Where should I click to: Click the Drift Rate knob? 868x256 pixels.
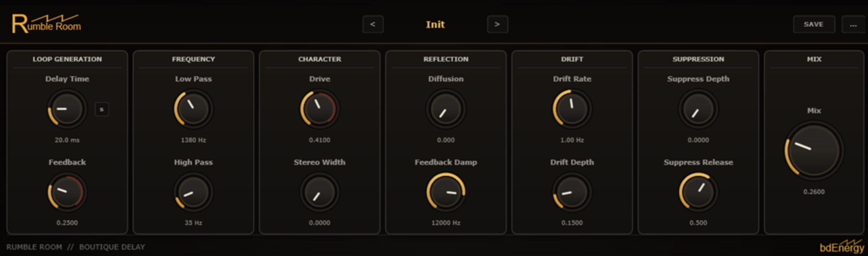[x=572, y=109]
